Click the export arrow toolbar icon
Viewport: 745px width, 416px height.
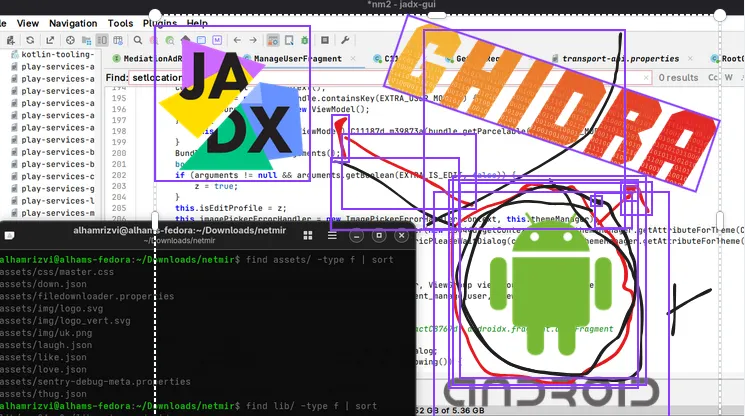pos(50,40)
